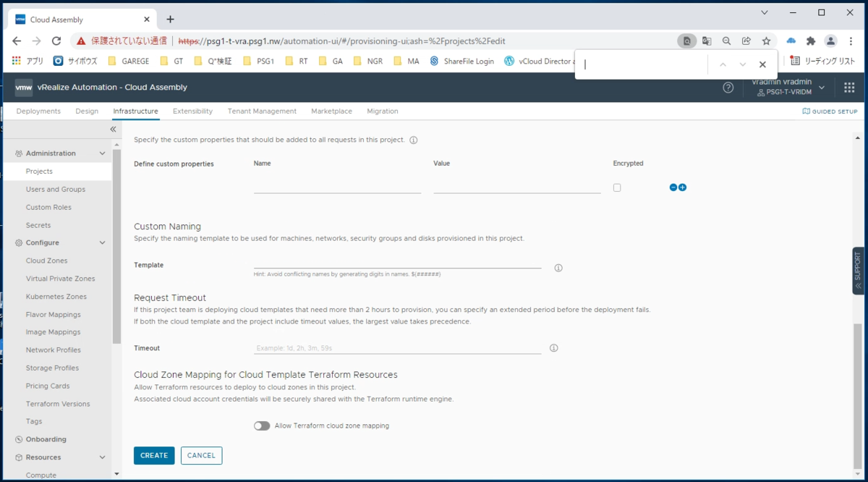Click the custom property Value field
868x482 pixels.
517,187
